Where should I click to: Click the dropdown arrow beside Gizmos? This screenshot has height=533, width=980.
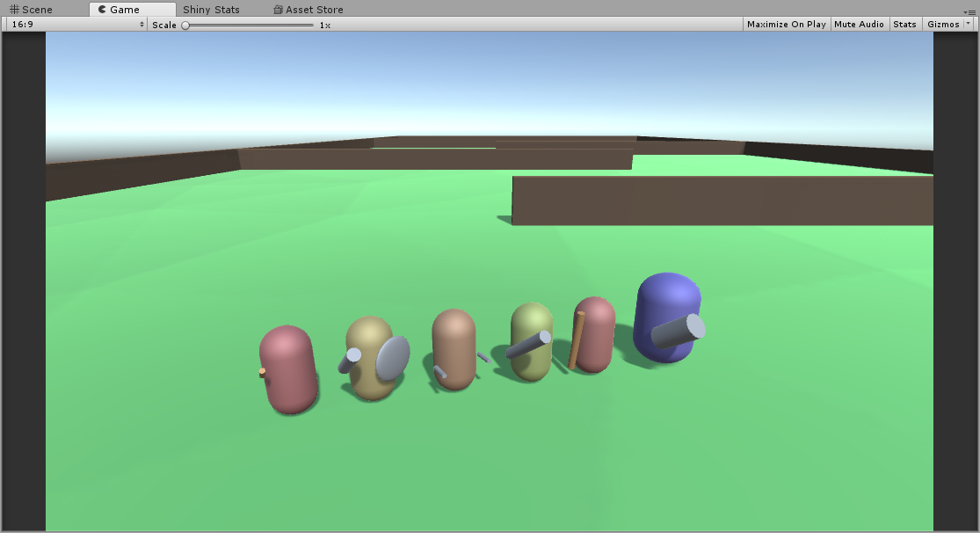[x=969, y=24]
